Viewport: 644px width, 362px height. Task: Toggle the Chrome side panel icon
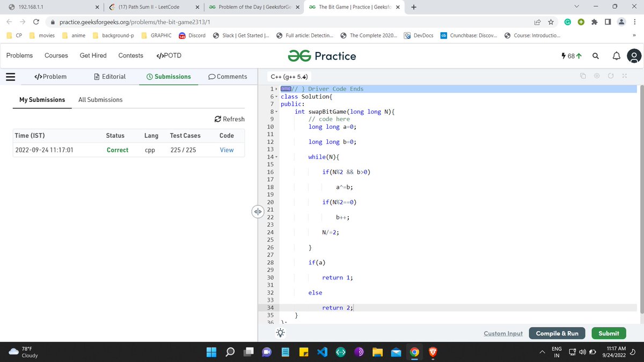click(x=608, y=22)
